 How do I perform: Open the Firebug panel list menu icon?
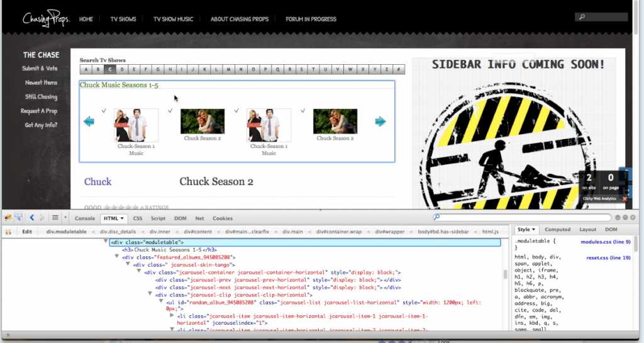pos(55,218)
